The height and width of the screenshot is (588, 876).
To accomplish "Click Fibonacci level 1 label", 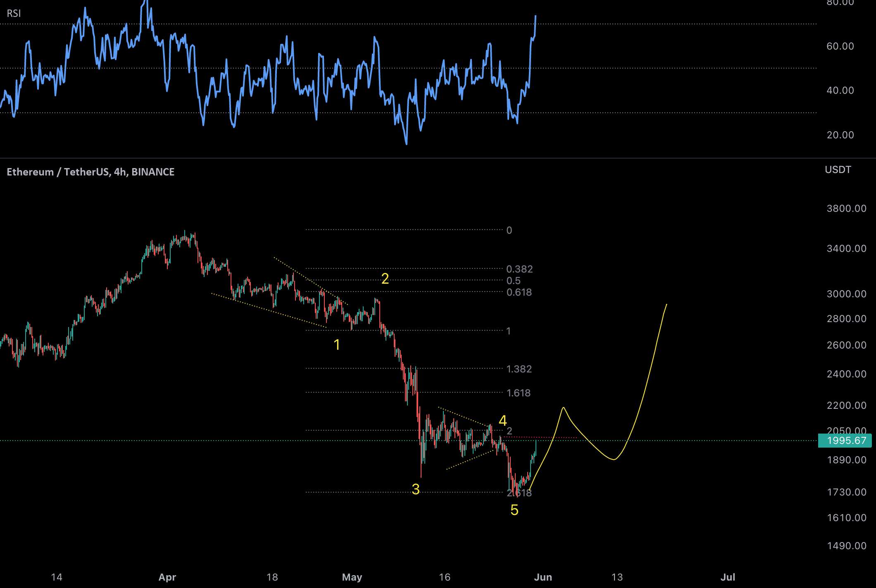I will click(509, 331).
